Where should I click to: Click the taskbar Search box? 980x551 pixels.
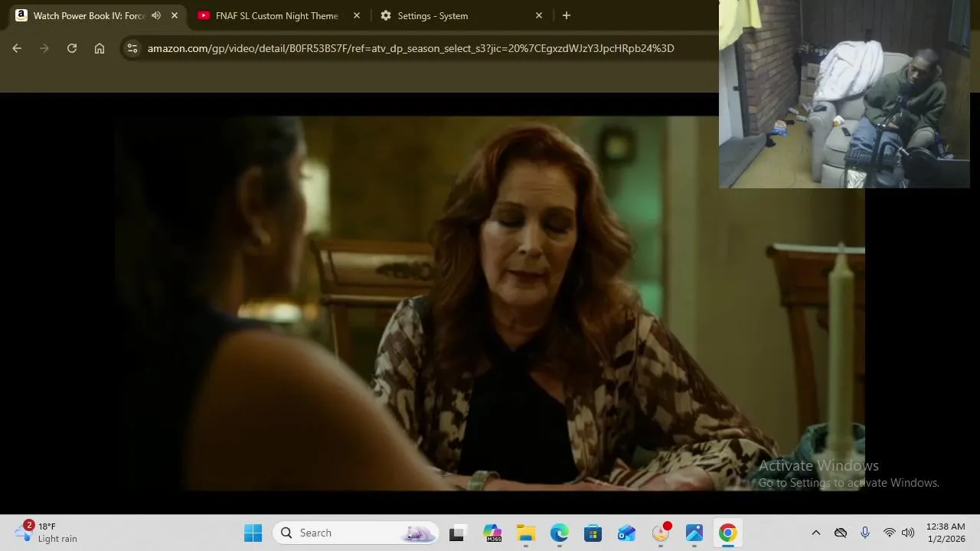coord(356,533)
